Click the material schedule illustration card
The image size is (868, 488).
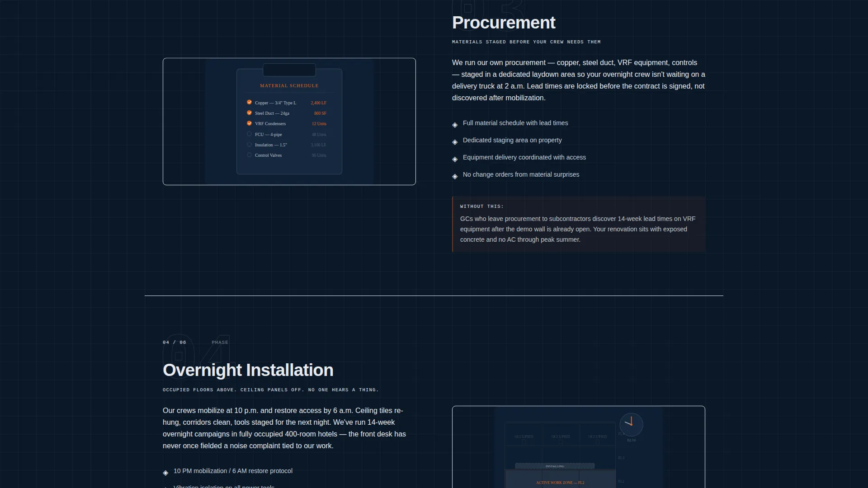tap(289, 122)
